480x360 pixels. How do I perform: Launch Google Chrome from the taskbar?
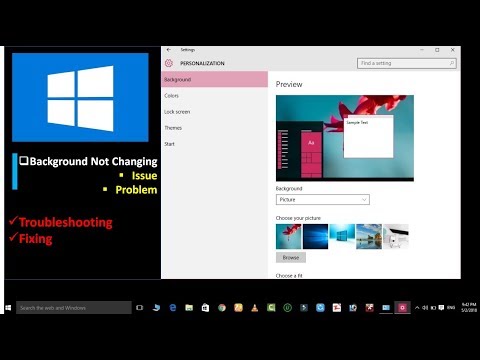click(222, 308)
